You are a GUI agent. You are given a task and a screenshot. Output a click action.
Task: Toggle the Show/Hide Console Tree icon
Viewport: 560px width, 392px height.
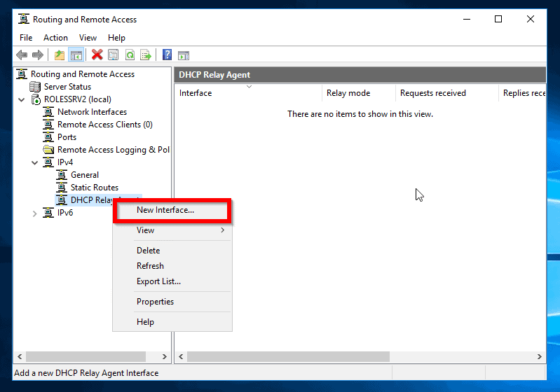click(76, 55)
